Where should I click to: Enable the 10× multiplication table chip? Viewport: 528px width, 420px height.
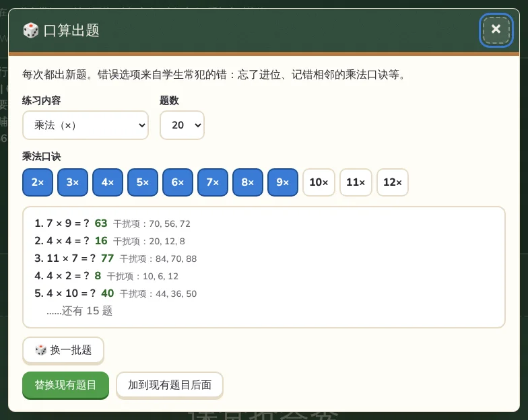tap(319, 182)
